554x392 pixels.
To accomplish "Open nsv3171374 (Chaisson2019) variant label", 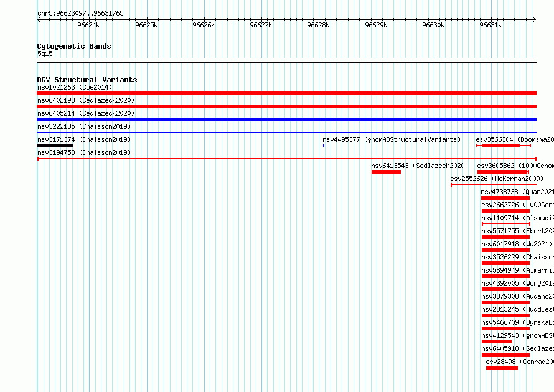I will coord(84,139).
